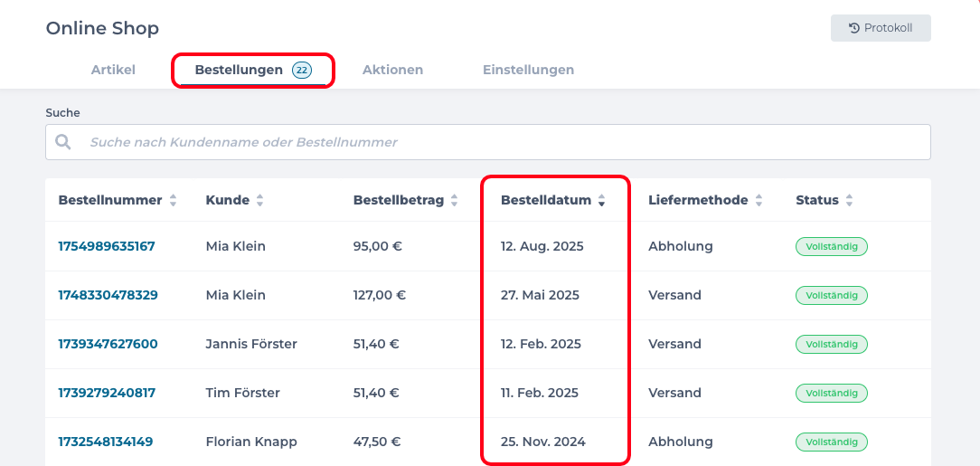Viewport: 980px width, 466px height.
Task: Open the Einstellungen tab
Action: (x=528, y=70)
